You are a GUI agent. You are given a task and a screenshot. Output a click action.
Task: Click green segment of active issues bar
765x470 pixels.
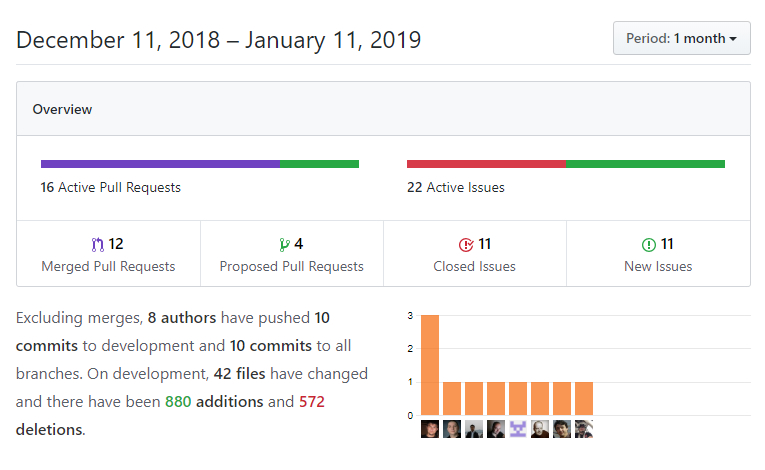click(x=645, y=164)
